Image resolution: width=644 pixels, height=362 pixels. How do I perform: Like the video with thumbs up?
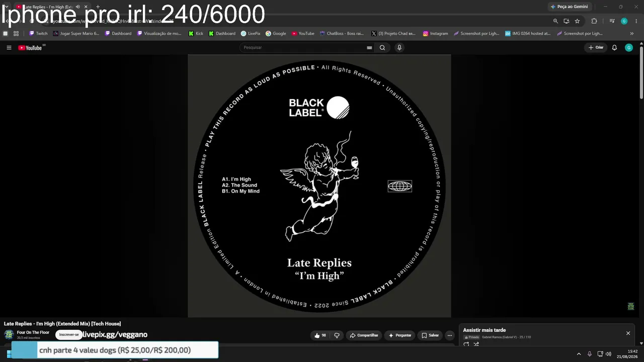(x=320, y=335)
